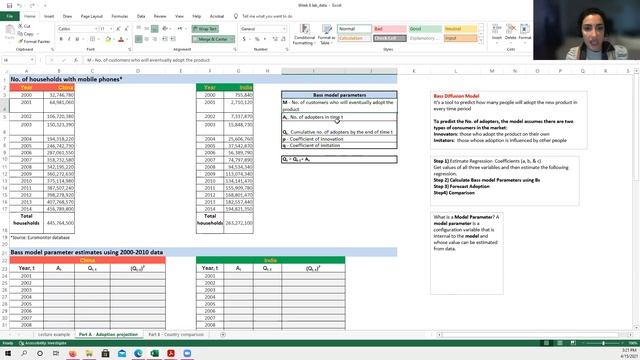Undo the last action

tap(19, 6)
